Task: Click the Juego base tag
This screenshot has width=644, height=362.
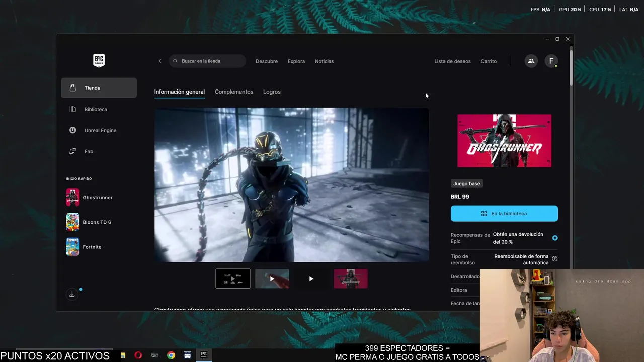Action: point(467,184)
